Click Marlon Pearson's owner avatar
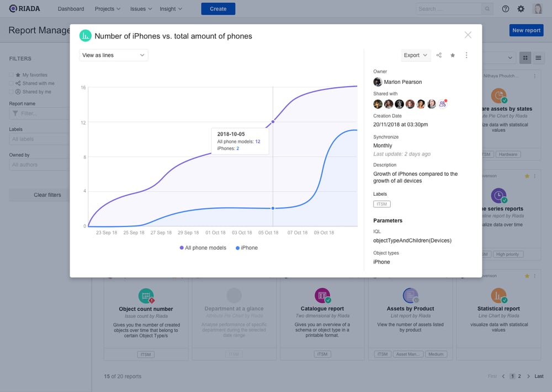 point(378,82)
